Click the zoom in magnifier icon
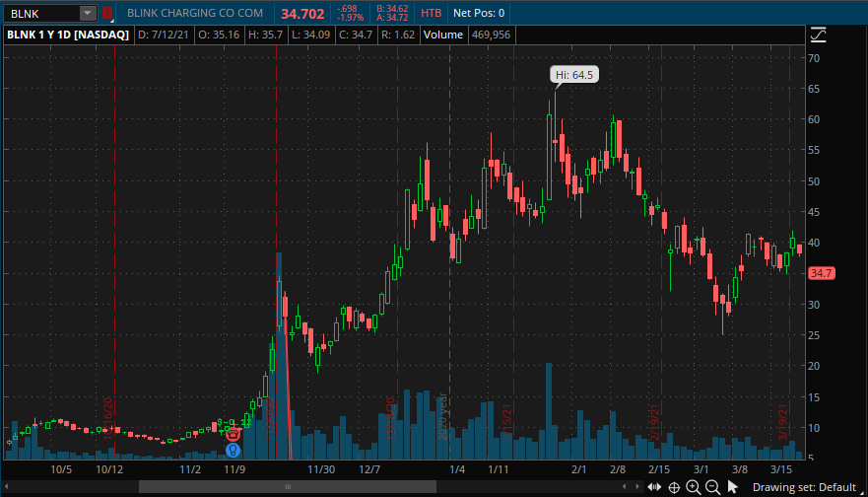The width and height of the screenshot is (868, 497). tap(693, 487)
